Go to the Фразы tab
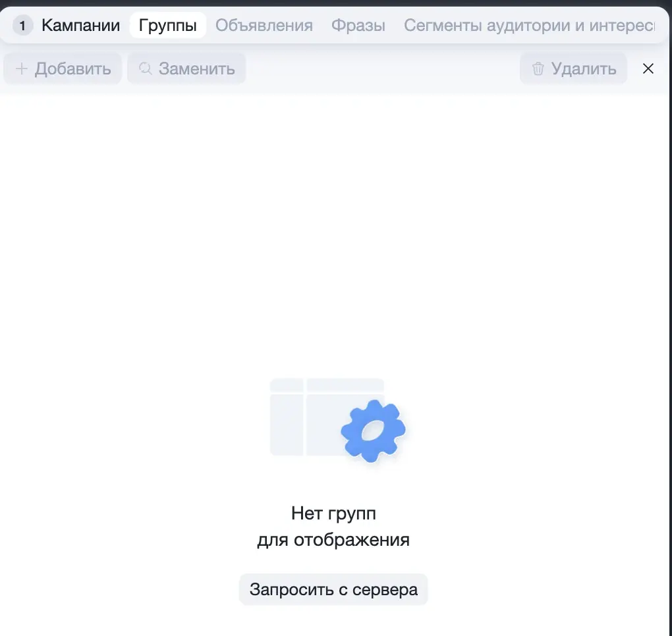This screenshot has width=672, height=636. coord(358,25)
